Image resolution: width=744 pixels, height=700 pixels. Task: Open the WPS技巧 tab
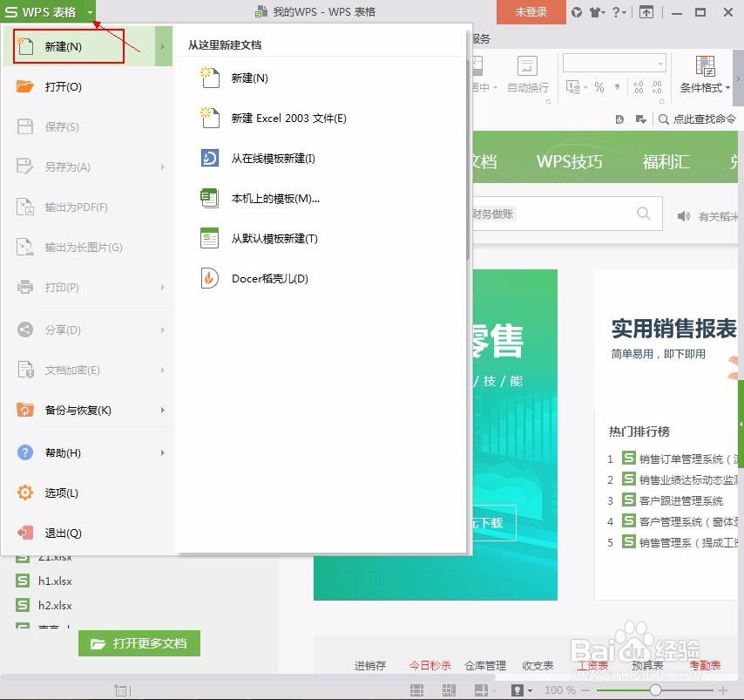[x=570, y=161]
